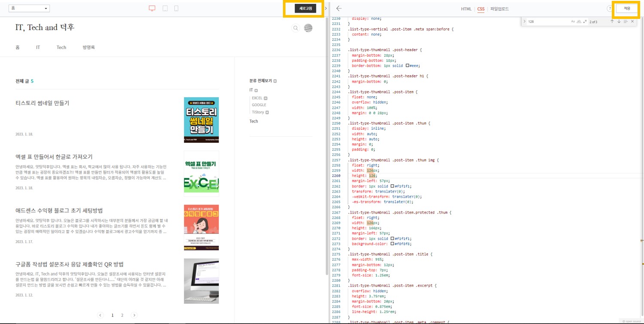Image resolution: width=644 pixels, height=324 pixels.
Task: Click code line 'line-height: 1.25rem;'
Action: click(374, 312)
